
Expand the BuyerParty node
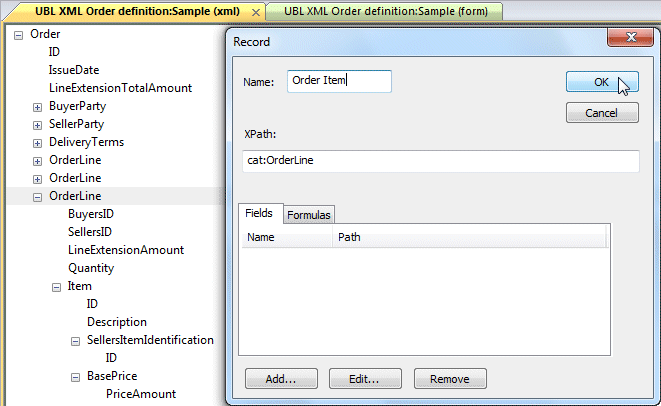click(38, 108)
